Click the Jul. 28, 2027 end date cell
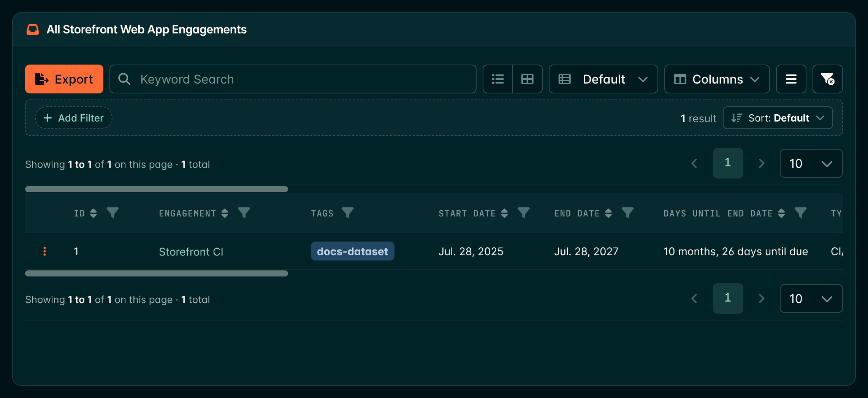This screenshot has height=398, width=868. (586, 251)
